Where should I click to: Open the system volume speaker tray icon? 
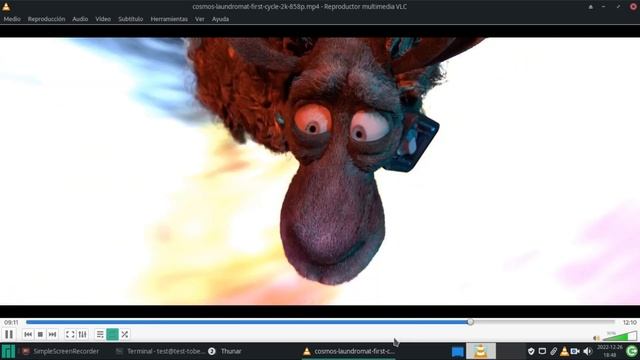point(588,351)
